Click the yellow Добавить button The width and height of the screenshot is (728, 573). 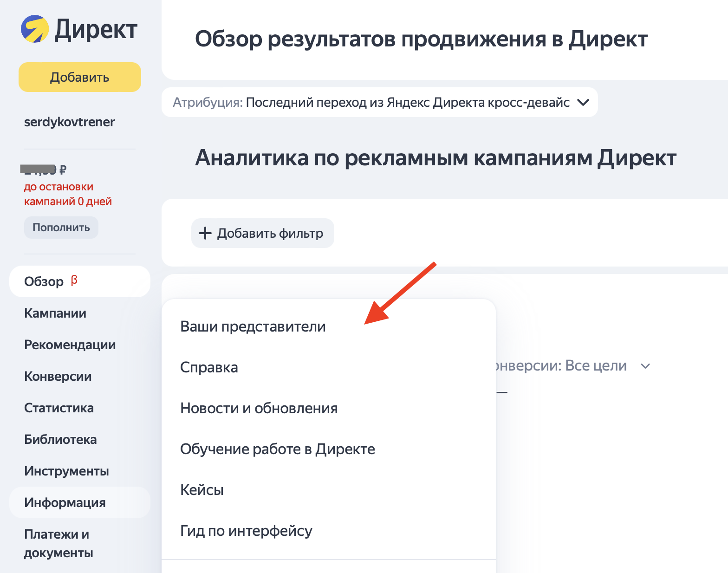coord(80,77)
